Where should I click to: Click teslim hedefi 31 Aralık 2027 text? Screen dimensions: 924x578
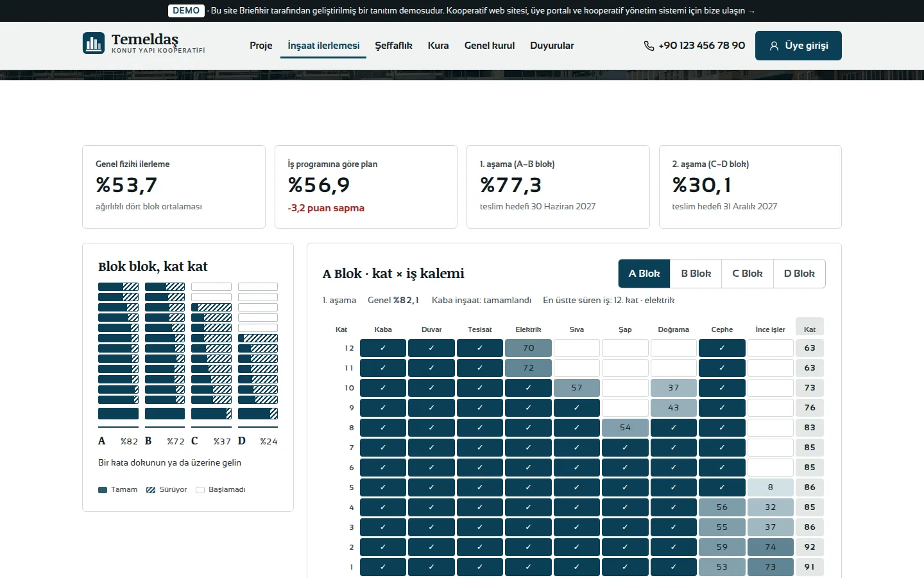pos(724,206)
